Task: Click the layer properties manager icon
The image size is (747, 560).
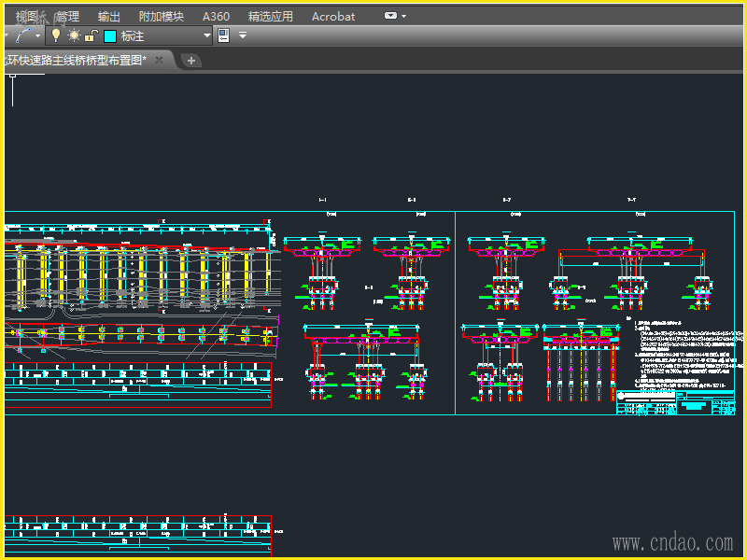Action: click(x=224, y=35)
